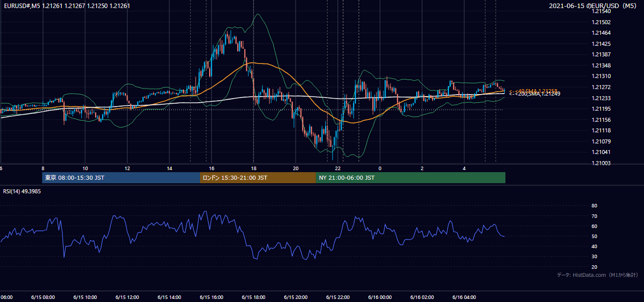Select RSI level 60 on indicator scale
This screenshot has height=302, width=644.
594,226
